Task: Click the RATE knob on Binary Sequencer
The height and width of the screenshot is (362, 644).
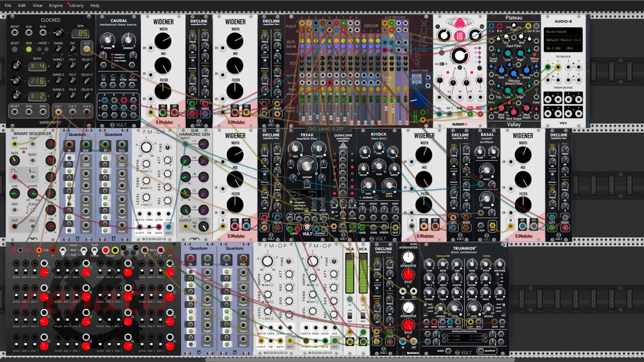Action: [x=15, y=160]
